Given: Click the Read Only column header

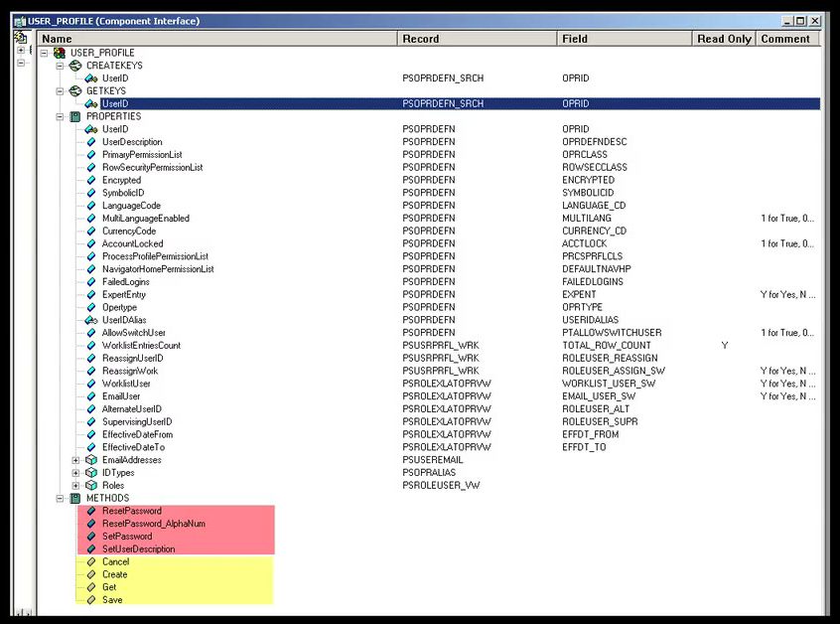Looking at the screenshot, I should [724, 39].
